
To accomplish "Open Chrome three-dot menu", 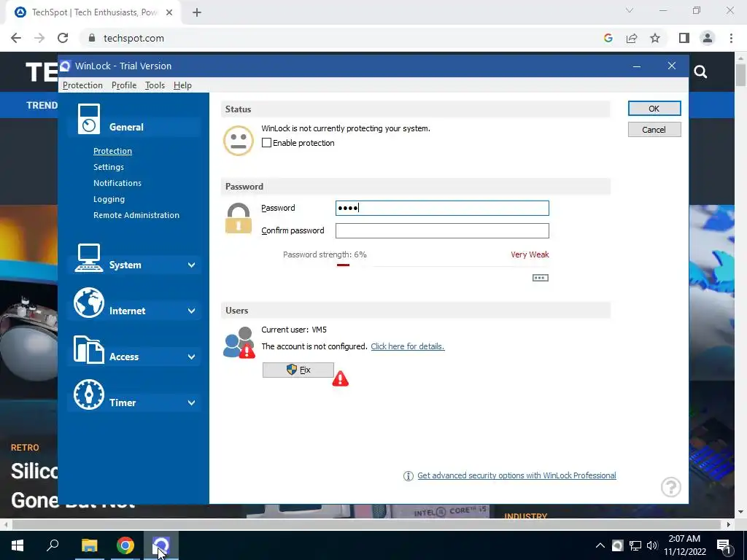I will point(731,38).
